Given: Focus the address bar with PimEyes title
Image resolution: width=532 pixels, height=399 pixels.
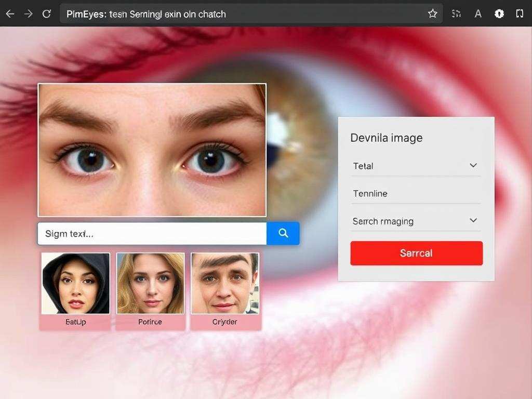Looking at the screenshot, I should (251, 14).
